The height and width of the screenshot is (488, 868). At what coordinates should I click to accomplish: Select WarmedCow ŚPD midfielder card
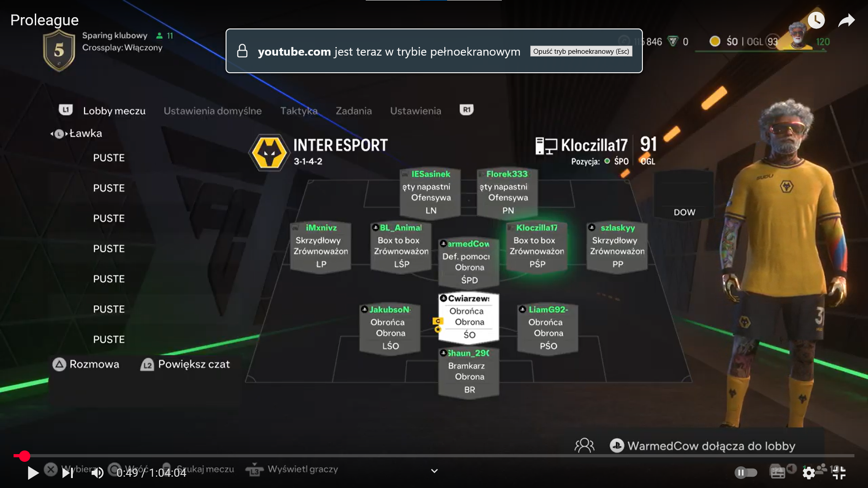(469, 262)
